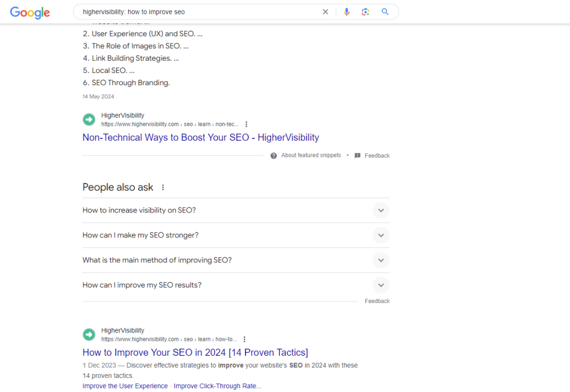The width and height of the screenshot is (570, 392).
Task: Click the Google logo
Action: pos(30,12)
